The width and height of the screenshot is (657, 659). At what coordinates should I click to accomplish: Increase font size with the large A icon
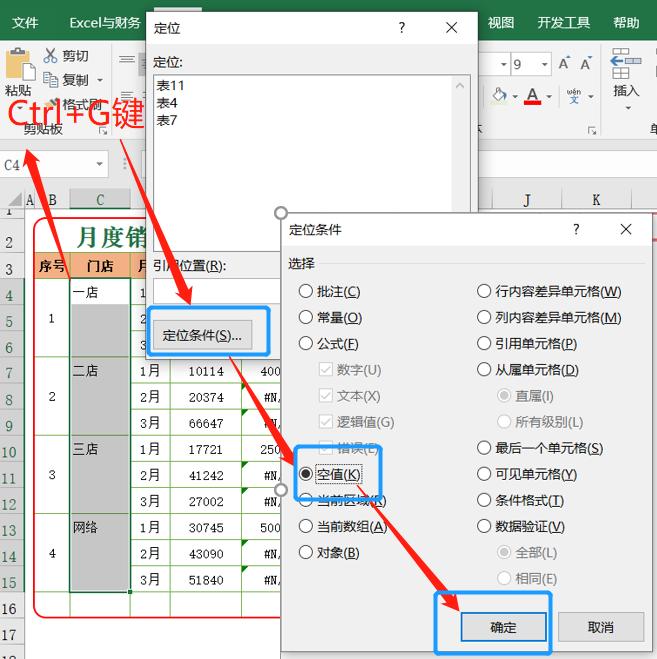tap(564, 63)
